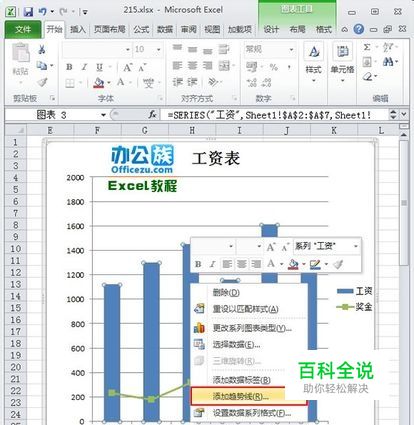Open the alignment group dialog launcher
The image size is (414, 425).
coord(235,98)
